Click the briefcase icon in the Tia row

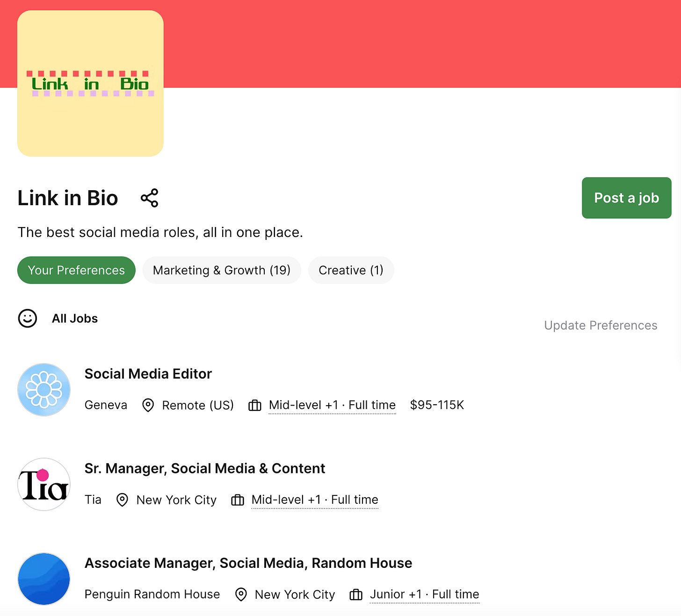click(238, 500)
